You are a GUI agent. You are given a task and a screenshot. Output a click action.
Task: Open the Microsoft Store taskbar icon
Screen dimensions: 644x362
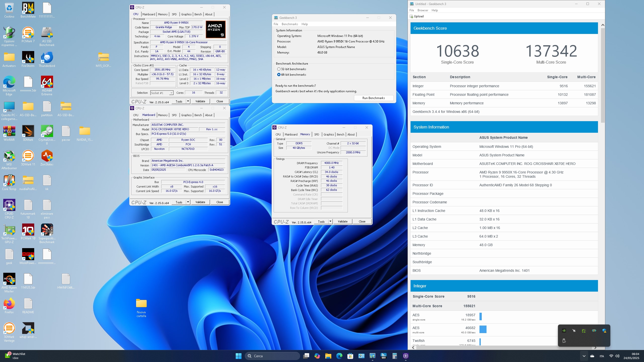point(350,356)
